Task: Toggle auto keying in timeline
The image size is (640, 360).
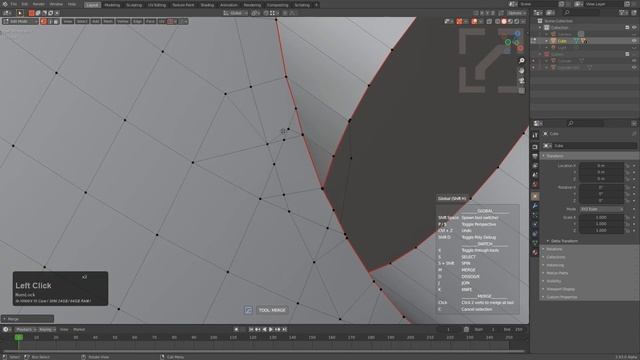Action: [x=236, y=329]
